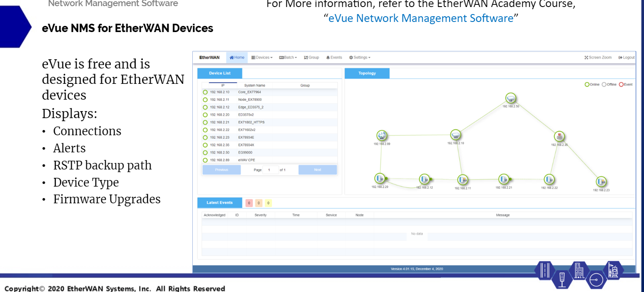Viewport: 644px width, 292px height.
Task: Sort device list by System Name header
Action: coord(255,85)
